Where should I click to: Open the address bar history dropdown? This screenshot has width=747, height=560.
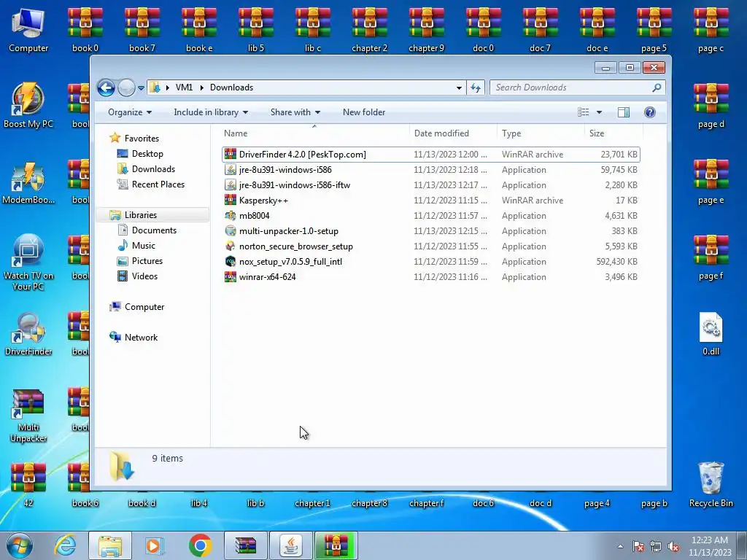tap(459, 87)
